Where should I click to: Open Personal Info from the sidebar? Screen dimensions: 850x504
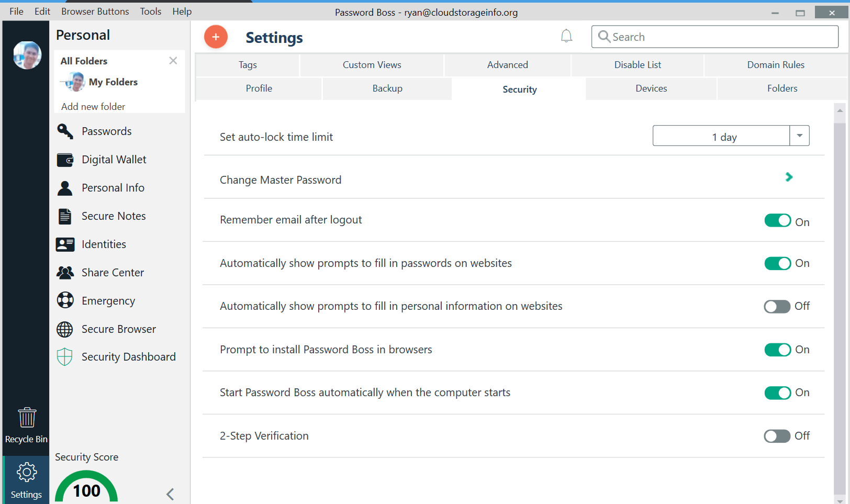[x=113, y=187]
